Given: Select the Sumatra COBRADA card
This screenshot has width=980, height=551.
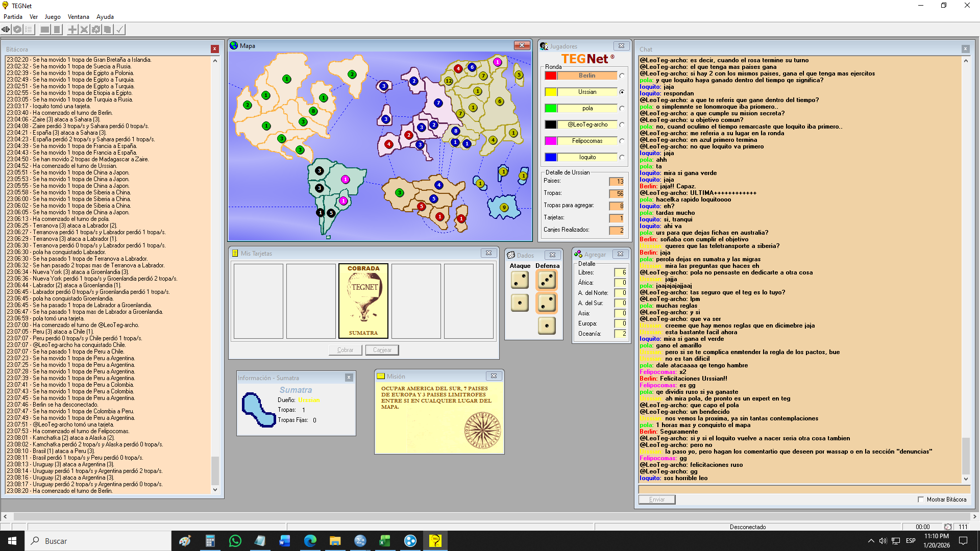Looking at the screenshot, I should pyautogui.click(x=363, y=301).
